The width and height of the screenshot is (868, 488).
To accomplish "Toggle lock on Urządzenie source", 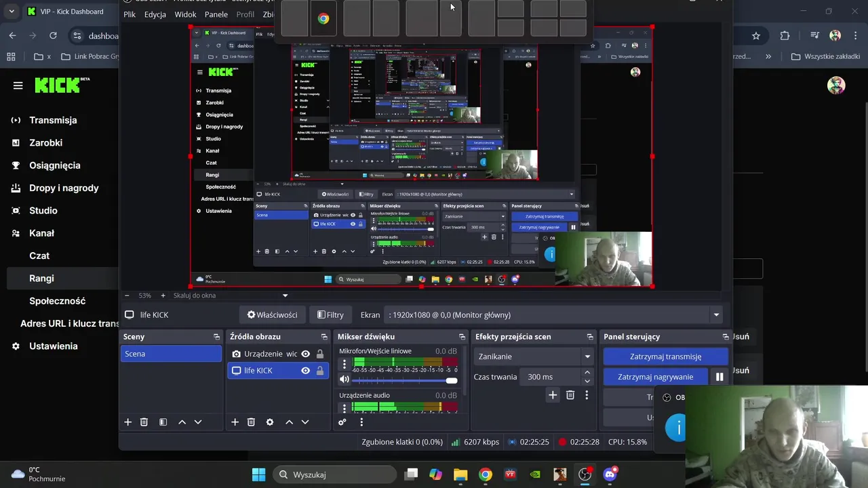I will click(x=320, y=354).
